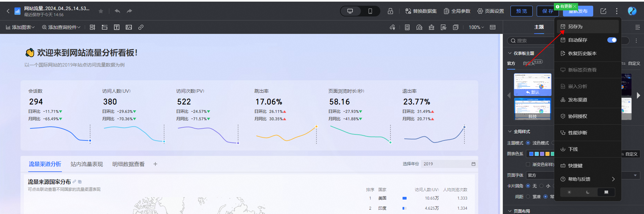Add a hyperlink widget from toolbar
Screen dimensions: 644x214
click(x=141, y=27)
